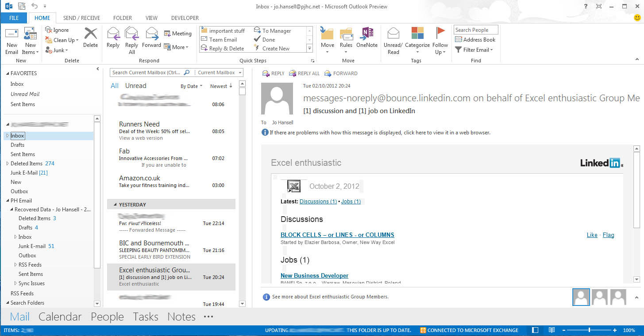Open the Discussions (1) link

[x=318, y=202]
